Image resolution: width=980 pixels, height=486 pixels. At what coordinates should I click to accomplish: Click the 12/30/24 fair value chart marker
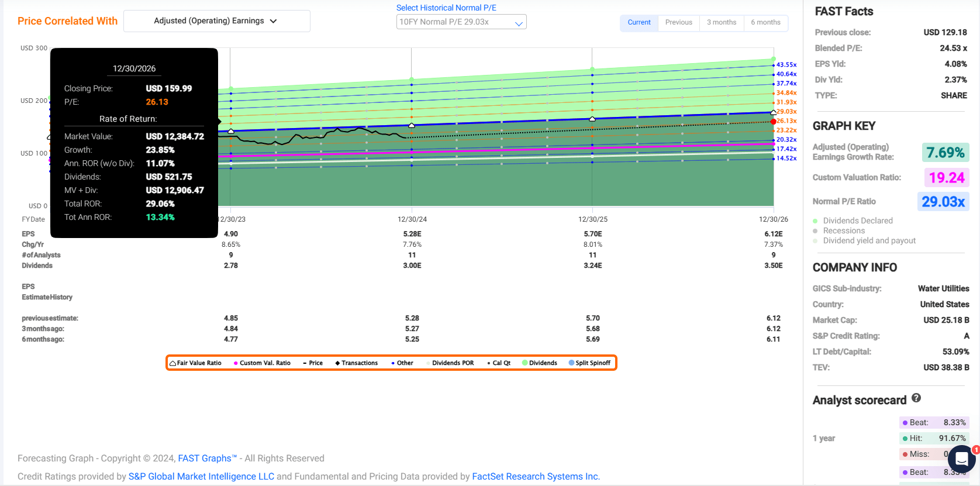tap(412, 125)
